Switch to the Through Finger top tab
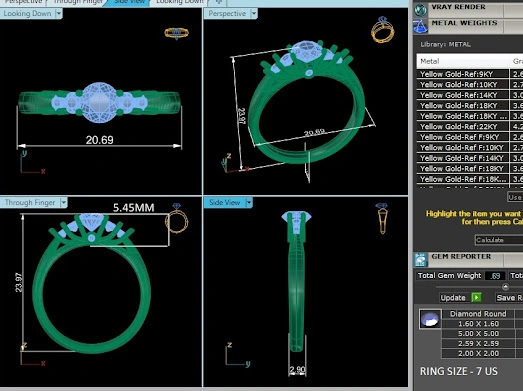Image resolution: width=523 pixels, height=391 pixels. coord(78,2)
